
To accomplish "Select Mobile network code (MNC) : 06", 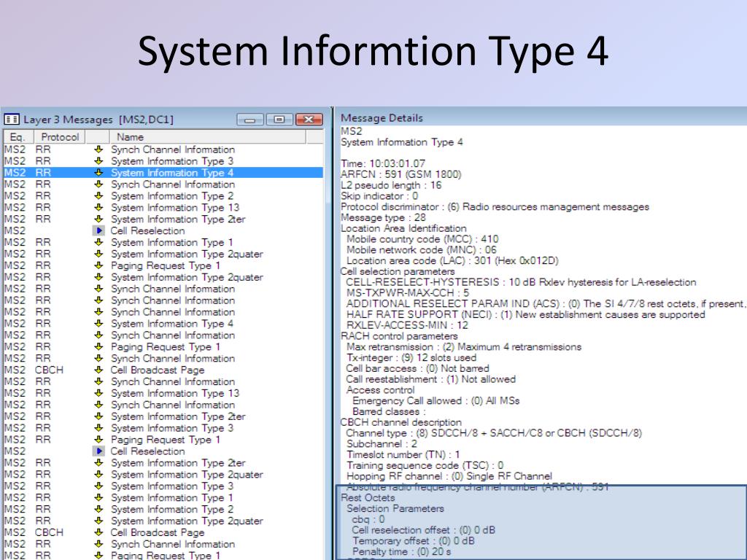I will [x=422, y=249].
